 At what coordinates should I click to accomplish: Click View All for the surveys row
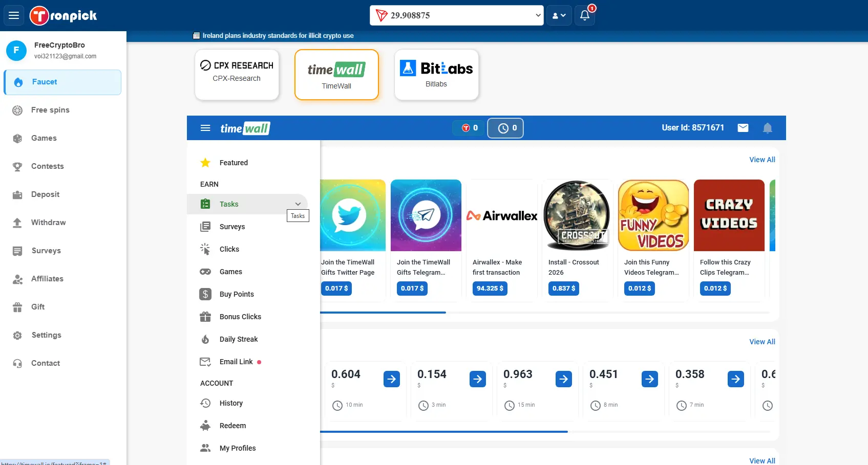tap(762, 342)
